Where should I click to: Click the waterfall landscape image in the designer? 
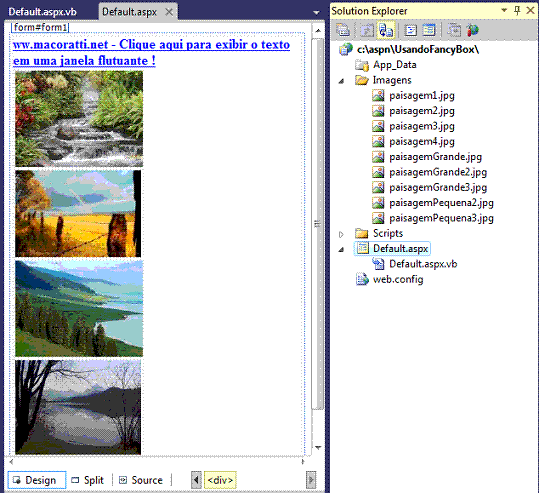click(79, 119)
